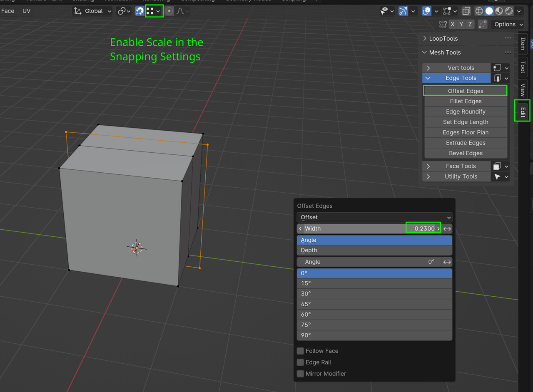This screenshot has width=533, height=392.
Task: Open the Global transform orientation dropdown
Action: click(x=92, y=11)
